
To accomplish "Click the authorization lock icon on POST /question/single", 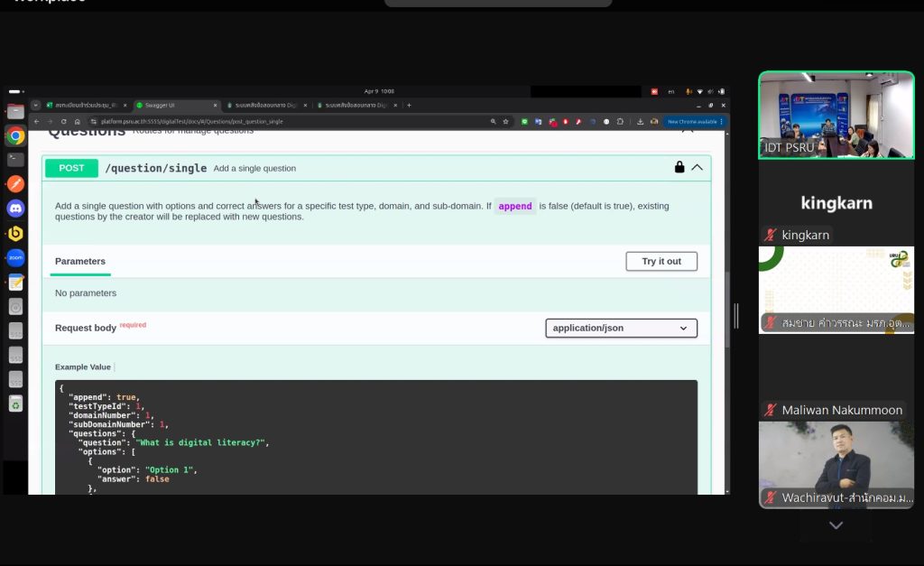I will tap(679, 167).
